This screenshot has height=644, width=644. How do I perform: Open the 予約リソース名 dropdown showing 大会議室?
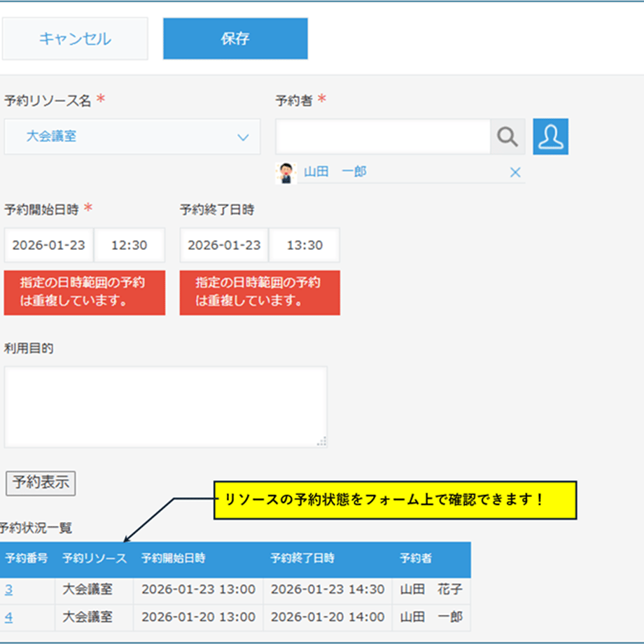pos(132,136)
